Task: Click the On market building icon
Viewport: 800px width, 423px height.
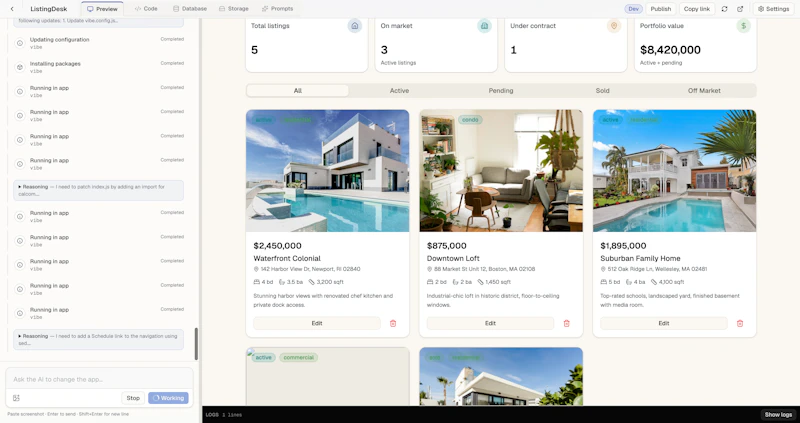Action: point(484,26)
